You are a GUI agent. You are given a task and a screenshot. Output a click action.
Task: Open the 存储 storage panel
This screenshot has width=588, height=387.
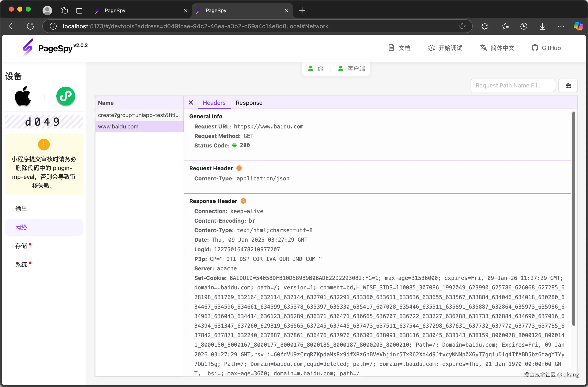point(21,246)
